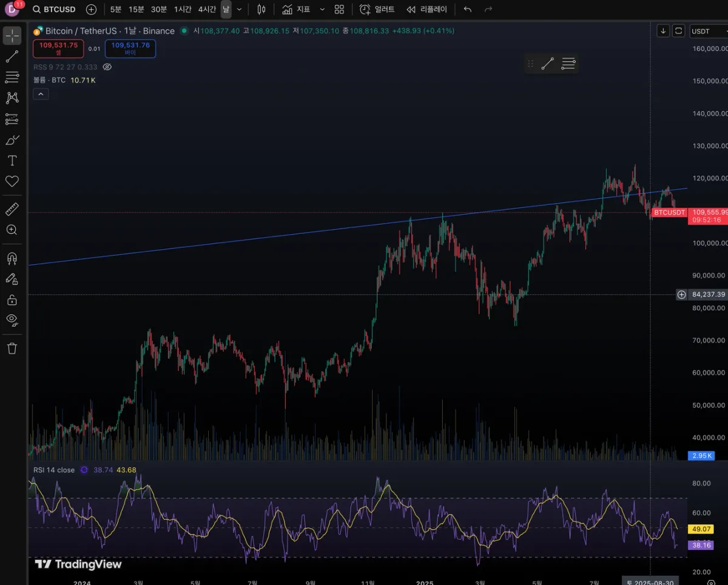Click the plus compare symbol button
Viewport: 728px width, 585px height.
[91, 9]
